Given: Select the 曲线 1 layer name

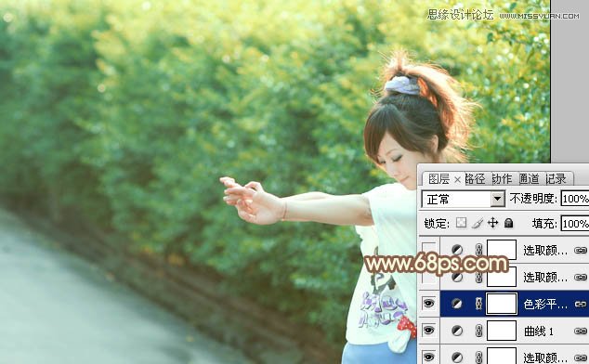Looking at the screenshot, I should (x=539, y=331).
